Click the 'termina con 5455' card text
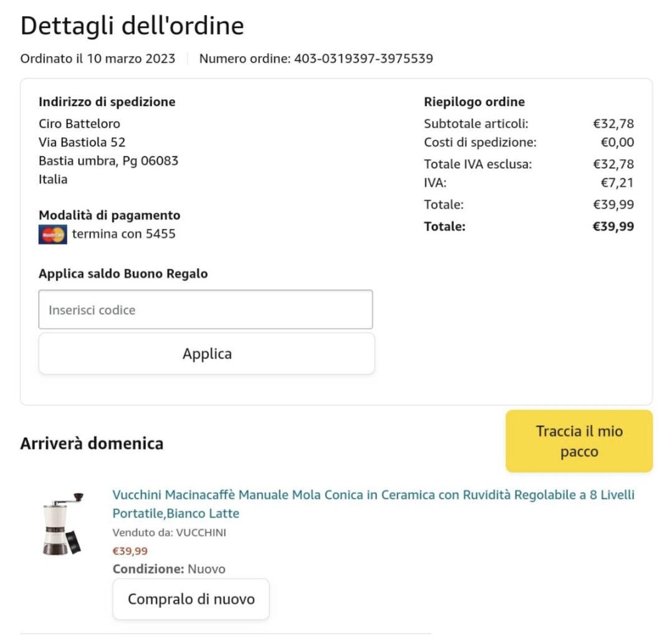The height and width of the screenshot is (636, 672). coord(123,234)
